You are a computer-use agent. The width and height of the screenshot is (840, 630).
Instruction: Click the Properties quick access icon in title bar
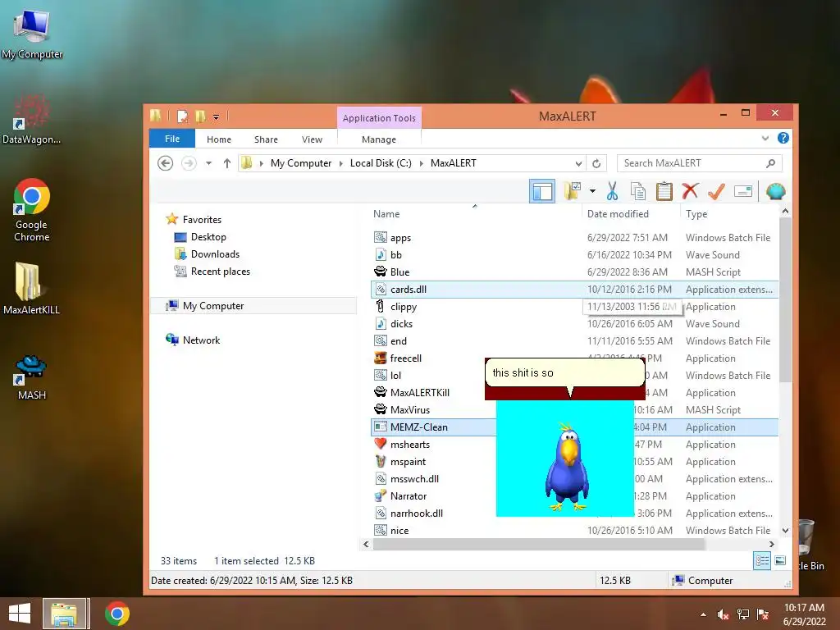(x=183, y=116)
